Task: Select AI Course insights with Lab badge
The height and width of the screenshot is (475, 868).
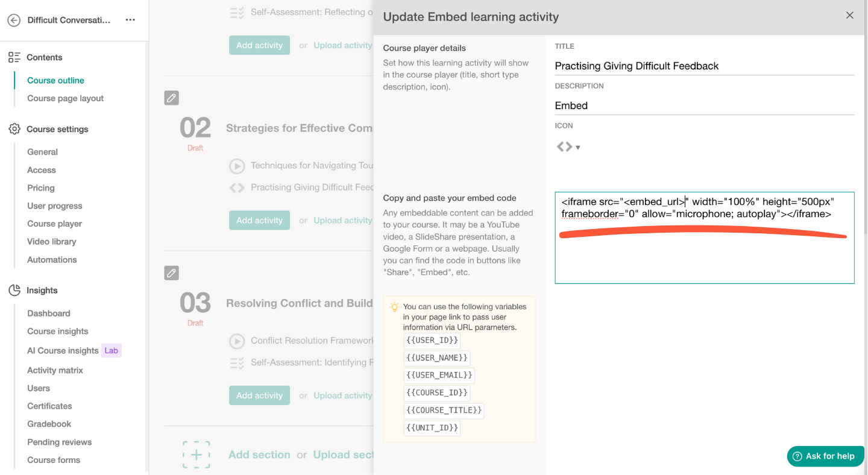Action: coord(63,350)
